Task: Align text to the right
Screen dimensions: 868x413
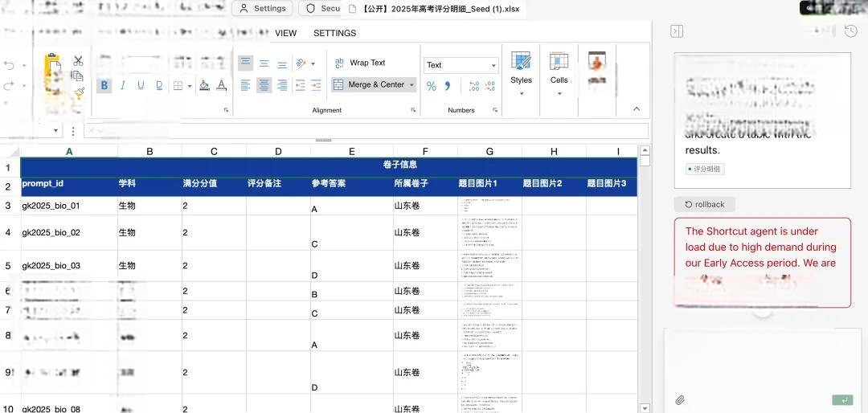Action: pyautogui.click(x=282, y=85)
